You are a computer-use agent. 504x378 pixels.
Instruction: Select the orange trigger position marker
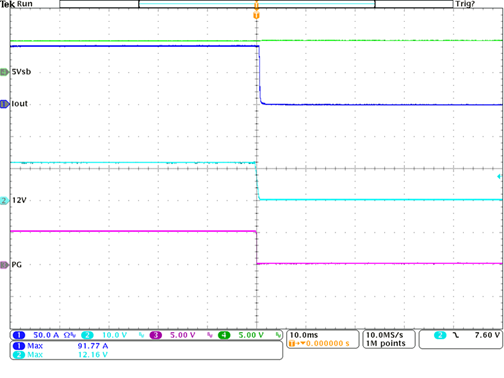[x=256, y=15]
